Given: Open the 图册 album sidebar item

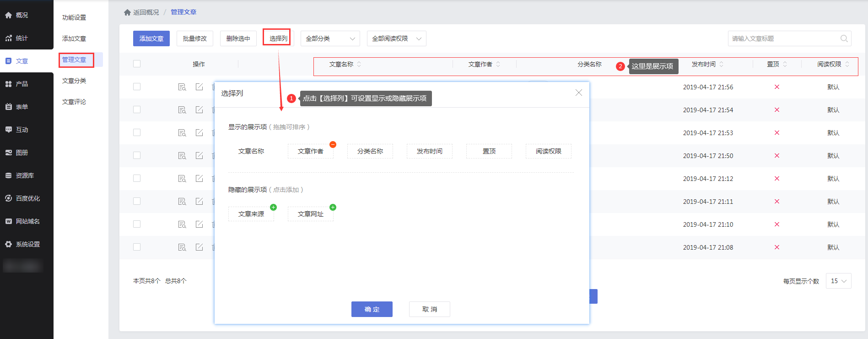Looking at the screenshot, I should click(16, 153).
